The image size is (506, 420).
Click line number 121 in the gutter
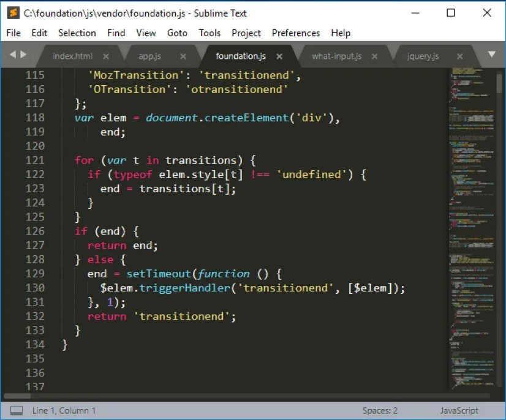click(x=35, y=160)
